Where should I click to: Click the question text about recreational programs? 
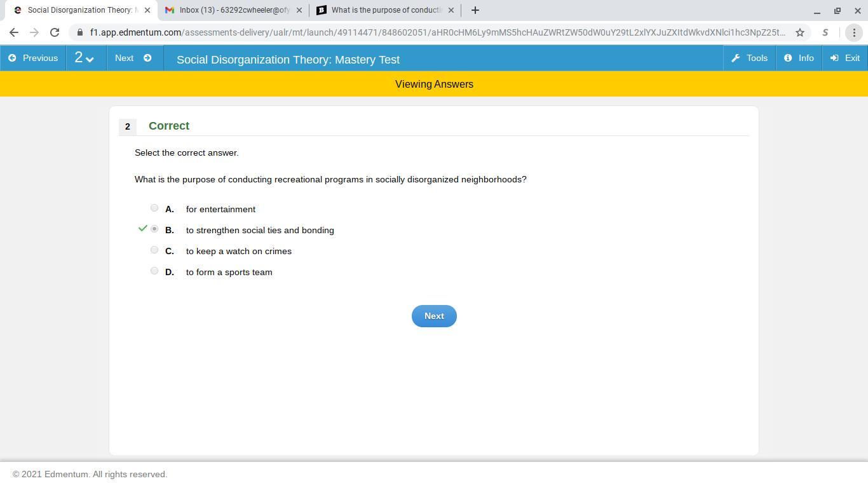[x=330, y=179]
